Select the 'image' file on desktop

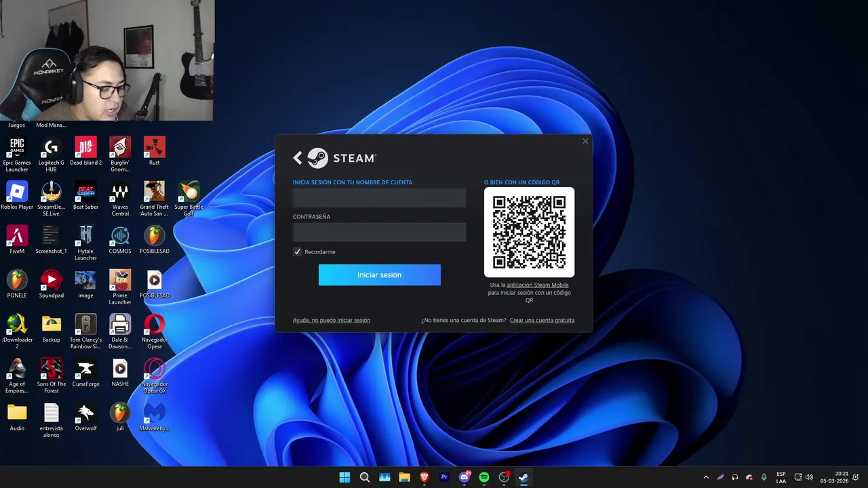pos(85,285)
